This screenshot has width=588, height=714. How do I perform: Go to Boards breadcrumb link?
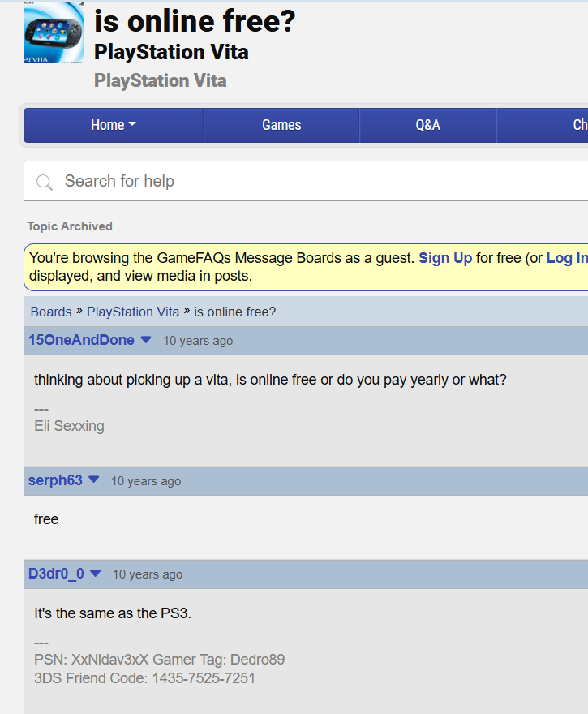click(x=51, y=312)
